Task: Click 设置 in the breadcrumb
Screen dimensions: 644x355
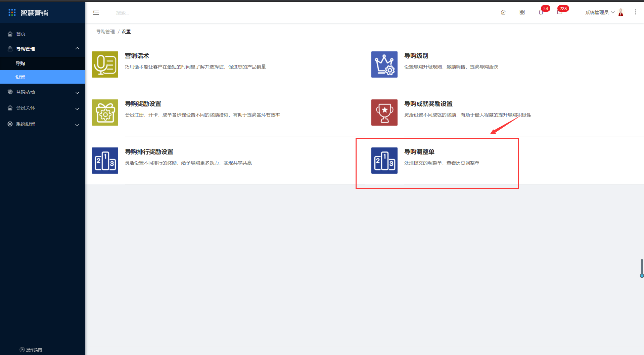Action: pos(126,32)
